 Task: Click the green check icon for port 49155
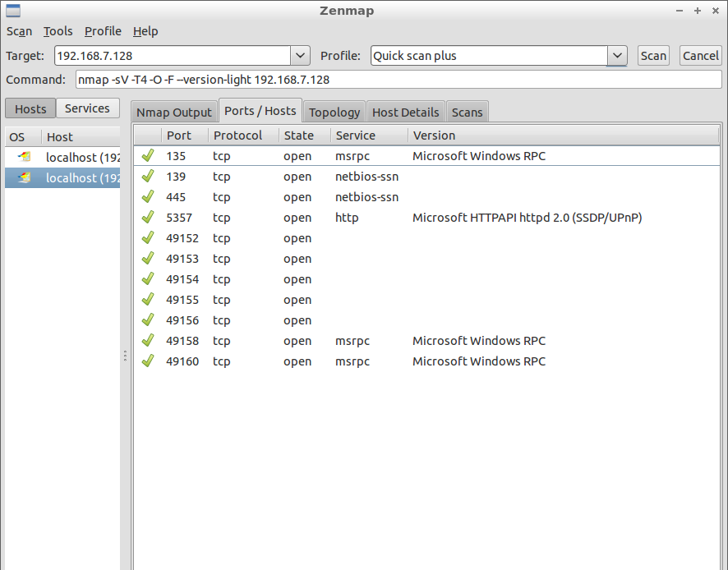point(148,299)
